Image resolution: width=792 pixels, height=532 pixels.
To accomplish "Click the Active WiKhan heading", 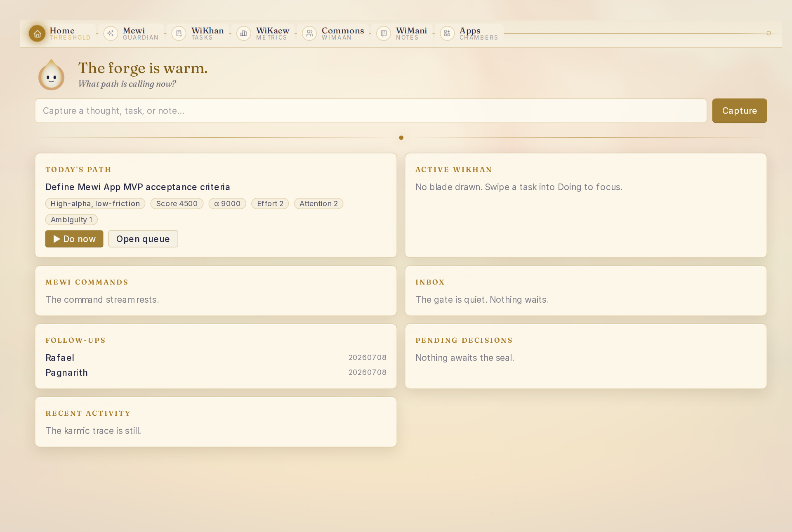I will click(454, 169).
